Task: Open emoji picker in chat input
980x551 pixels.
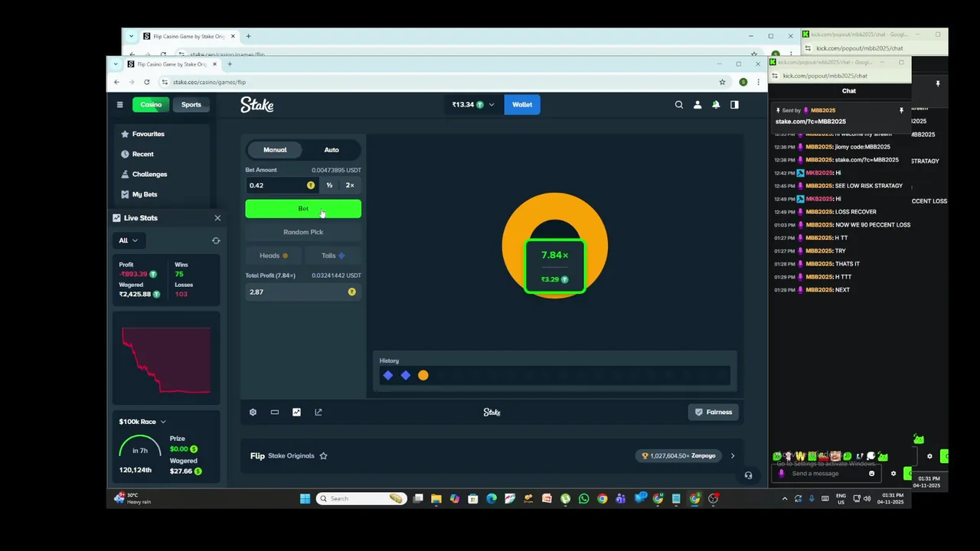Action: [x=871, y=473]
